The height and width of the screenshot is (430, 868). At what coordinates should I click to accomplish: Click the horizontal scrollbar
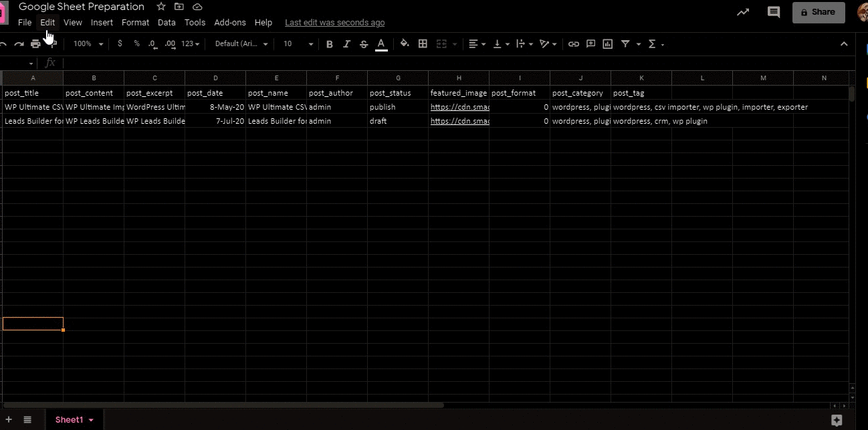tap(223, 405)
